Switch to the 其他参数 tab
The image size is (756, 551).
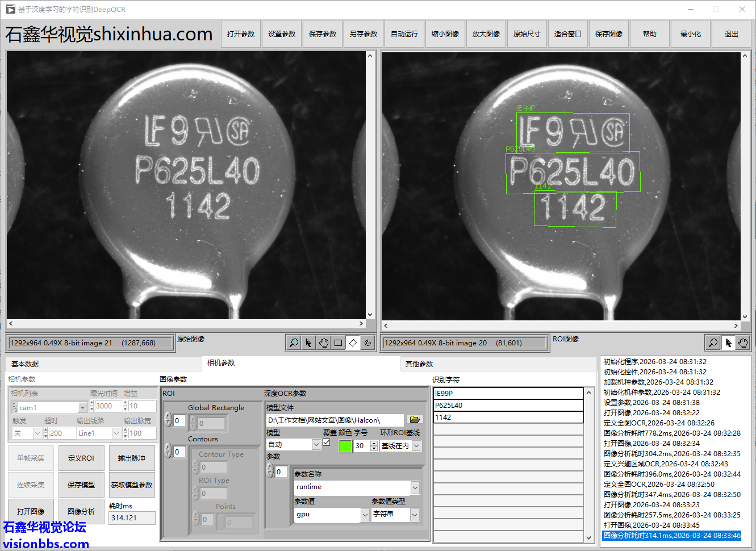click(x=419, y=364)
